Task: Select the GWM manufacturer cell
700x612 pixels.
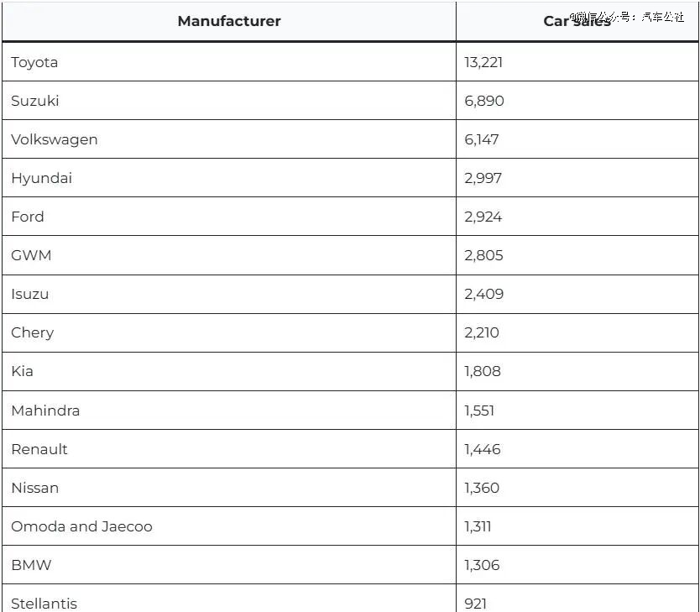Action: [x=31, y=255]
